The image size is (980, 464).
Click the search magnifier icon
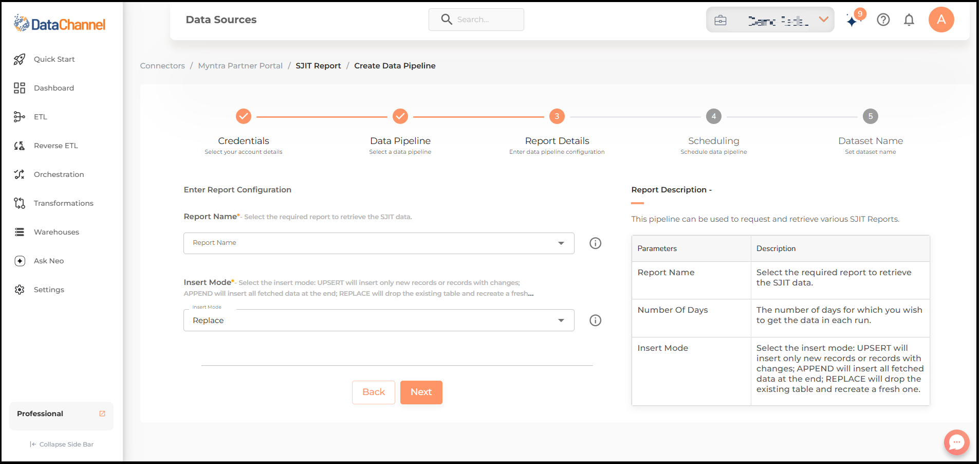[447, 19]
